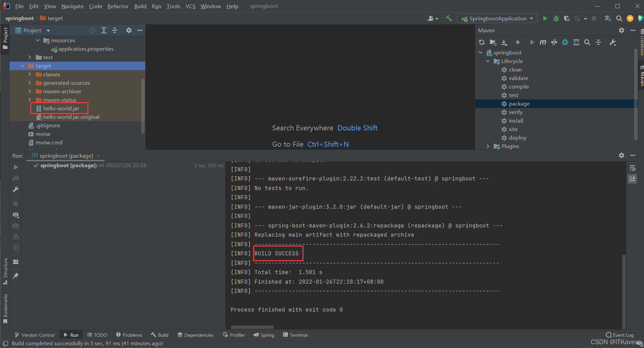Open the SpringbootApplication run configuration dropdown
644x348 pixels.
point(497,18)
